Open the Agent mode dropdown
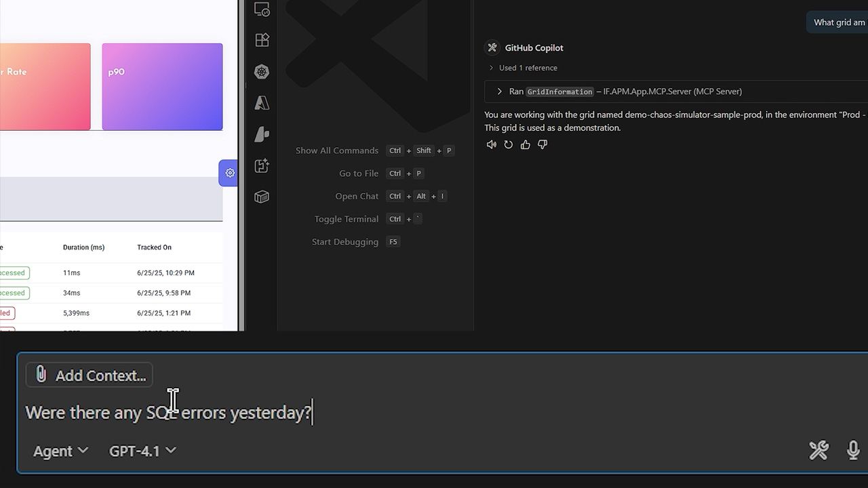The image size is (868, 488). pyautogui.click(x=60, y=451)
